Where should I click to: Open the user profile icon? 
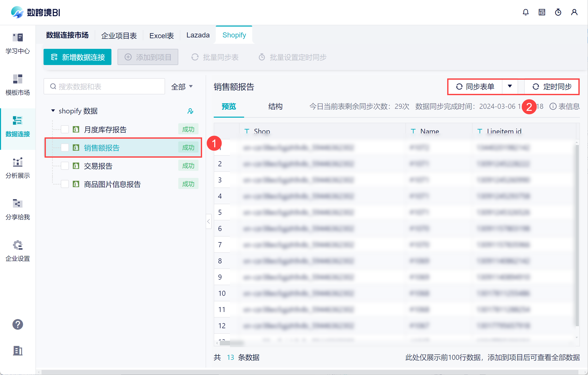(574, 12)
